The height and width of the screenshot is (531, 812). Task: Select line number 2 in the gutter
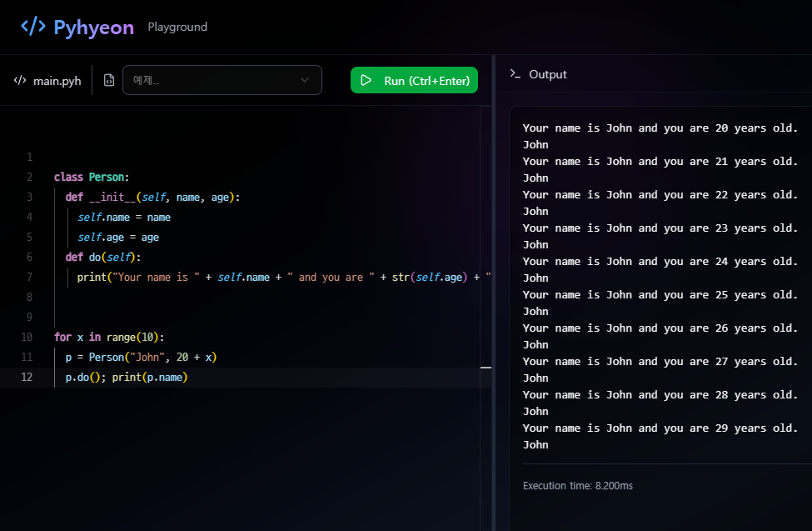point(29,178)
